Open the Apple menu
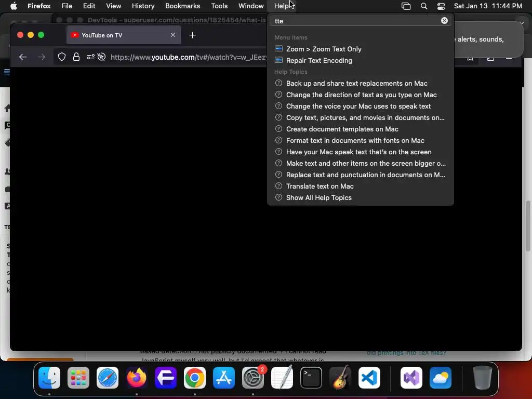 (14, 6)
